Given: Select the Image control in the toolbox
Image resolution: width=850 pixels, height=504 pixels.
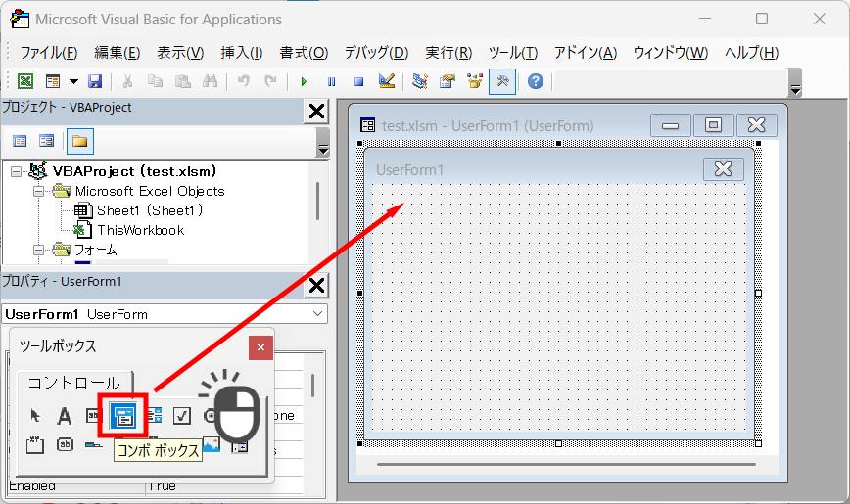Looking at the screenshot, I should coord(212,445).
